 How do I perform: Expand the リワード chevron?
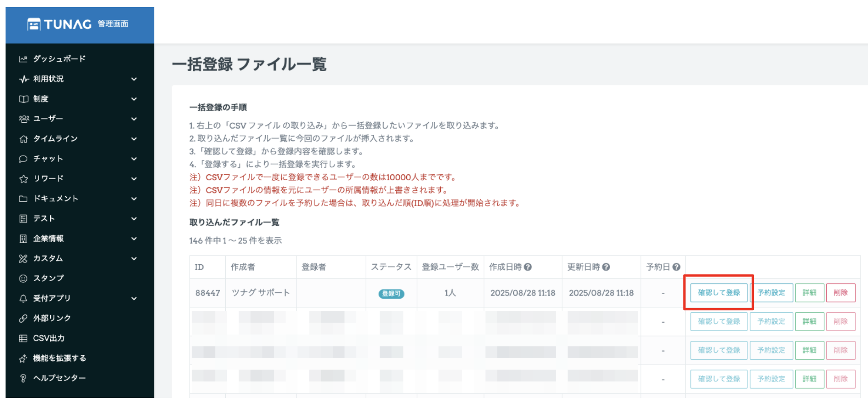pyautogui.click(x=134, y=179)
